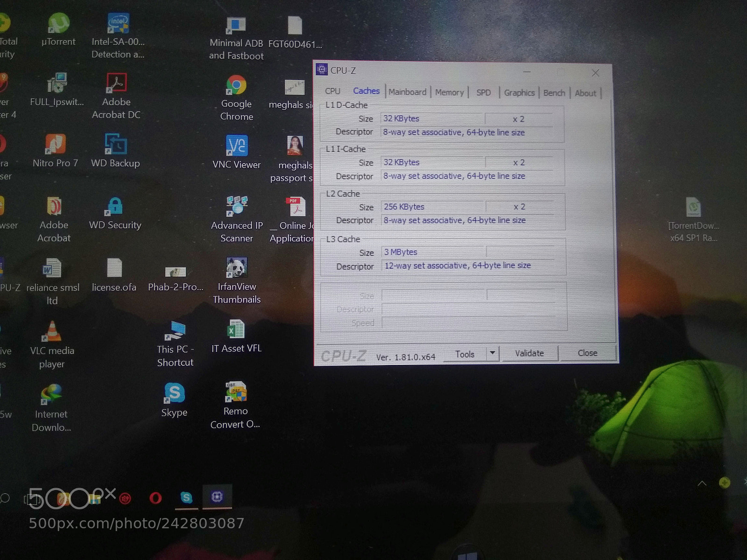Launch Skype from desktop
The height and width of the screenshot is (560, 747).
click(x=174, y=400)
